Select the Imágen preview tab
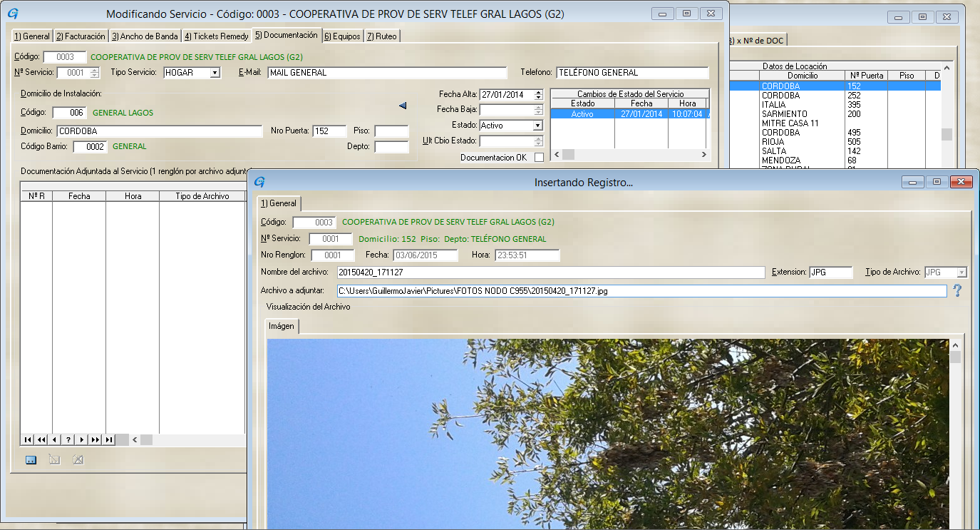980x530 pixels. click(282, 326)
